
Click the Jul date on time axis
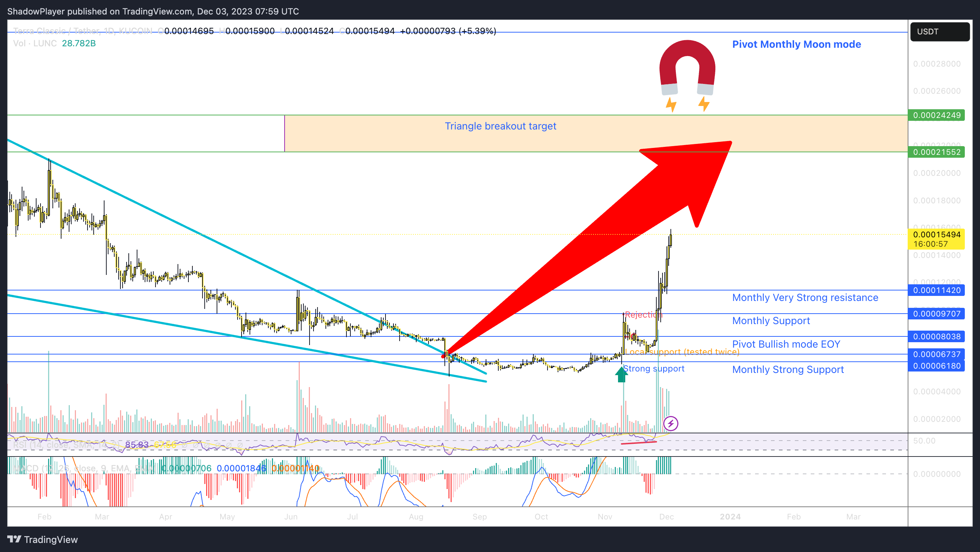(352, 517)
